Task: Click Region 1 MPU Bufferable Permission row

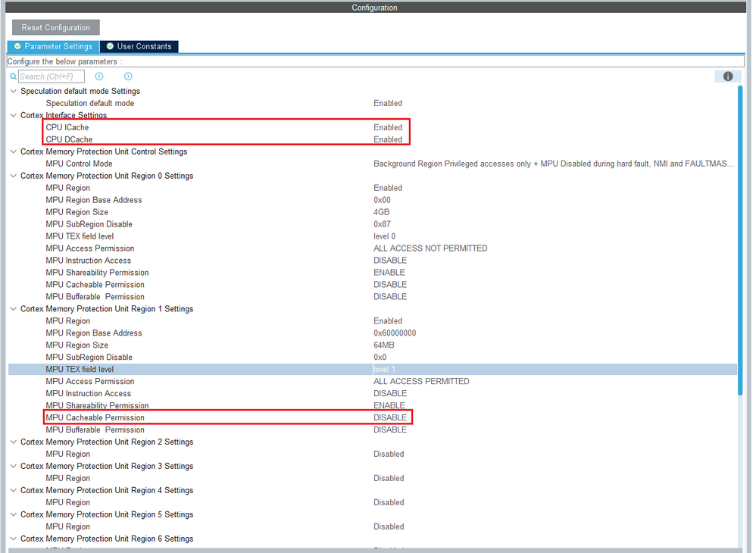Action: [x=372, y=430]
